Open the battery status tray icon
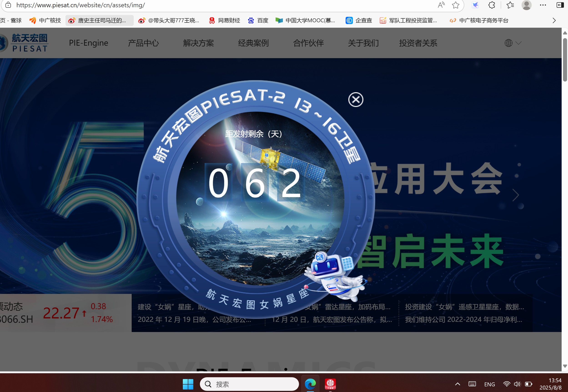568x392 pixels. (528, 384)
